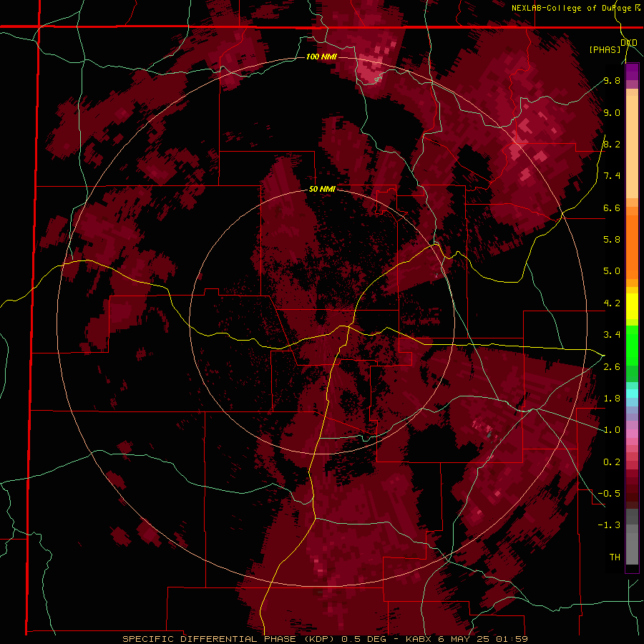The height and width of the screenshot is (644, 644).
Task: Click the "KABX 6 MAY 25 01:59" timestamp
Action: coord(467,639)
